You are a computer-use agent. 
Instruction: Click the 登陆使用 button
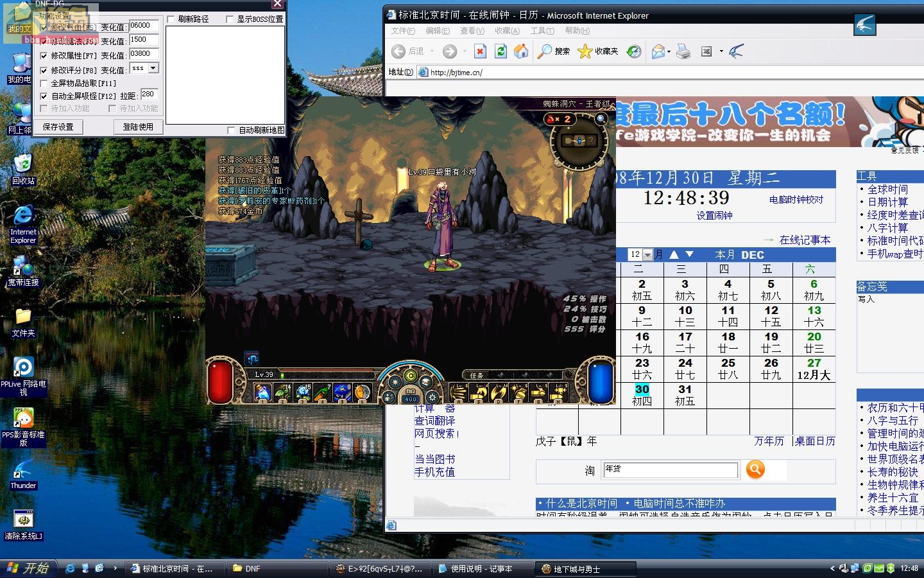pos(138,127)
